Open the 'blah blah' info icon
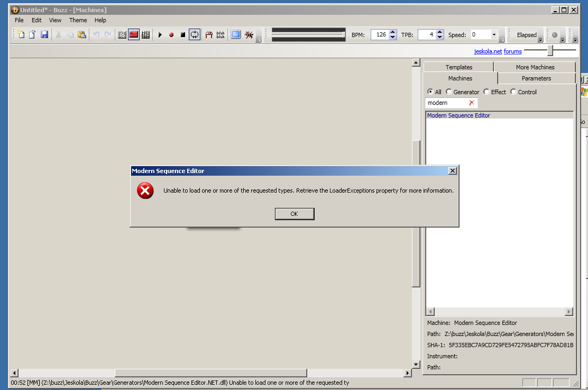 click(x=221, y=35)
